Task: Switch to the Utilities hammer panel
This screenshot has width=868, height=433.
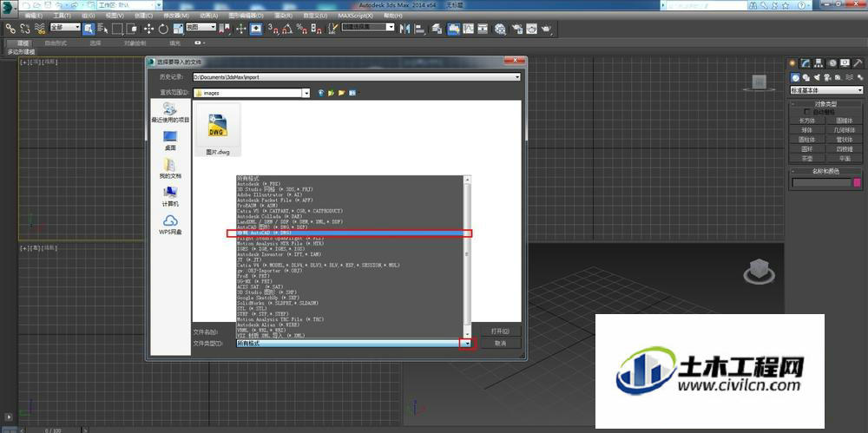Action: tap(858, 63)
